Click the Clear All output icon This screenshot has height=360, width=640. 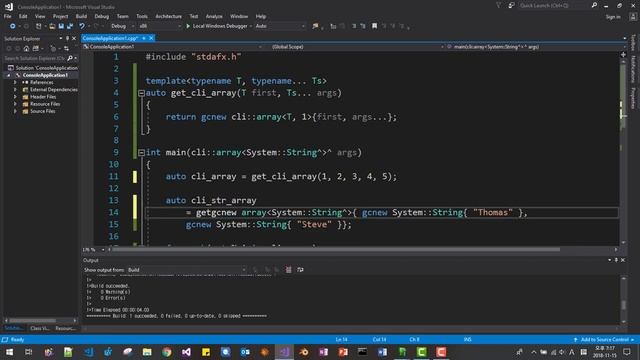288,270
